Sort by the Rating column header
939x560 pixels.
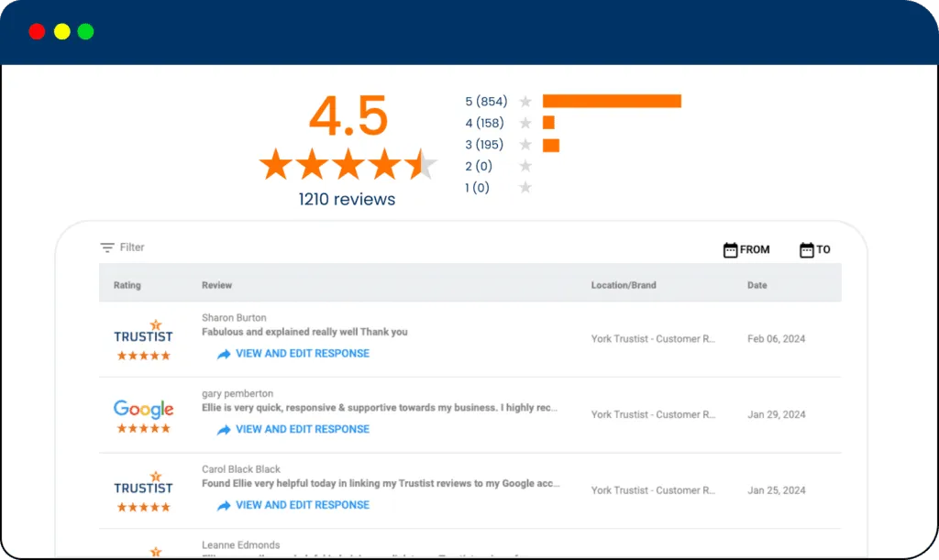coord(127,285)
